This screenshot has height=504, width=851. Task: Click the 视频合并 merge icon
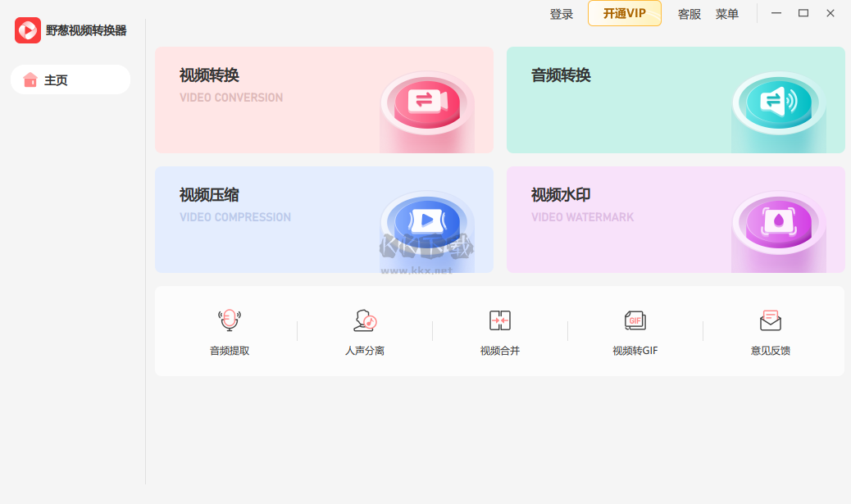[x=499, y=320]
